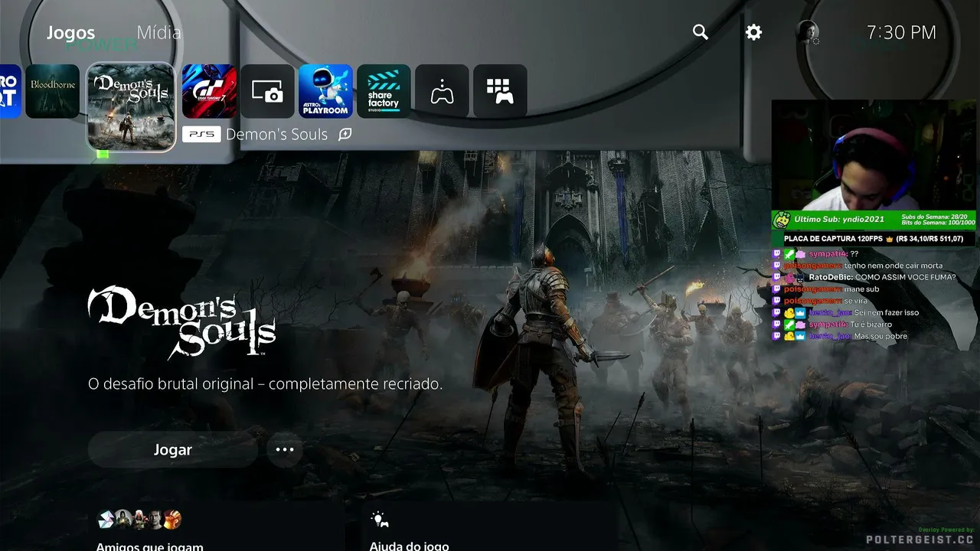Select the Gran Turismo 7 tile

tap(210, 91)
